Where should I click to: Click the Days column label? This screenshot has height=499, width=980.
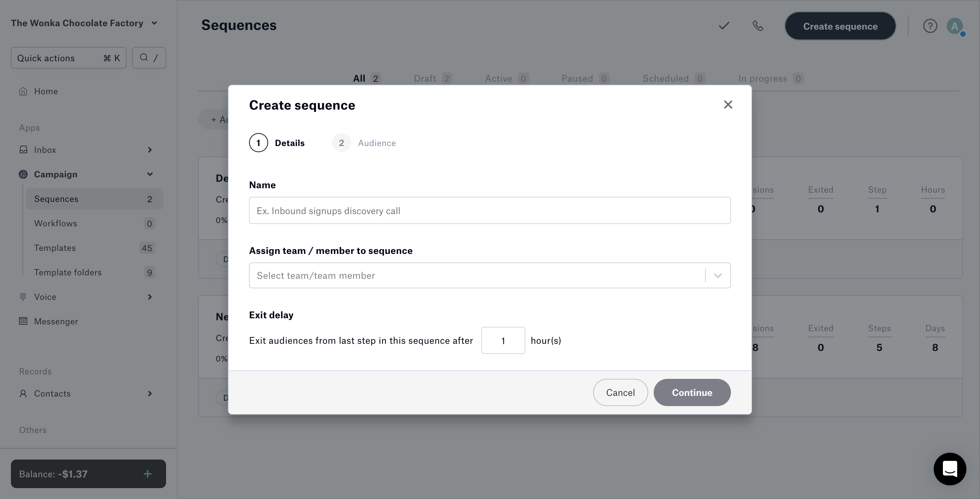935,328
